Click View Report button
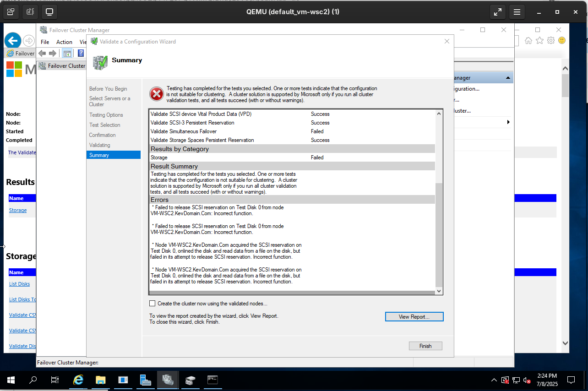The height and width of the screenshot is (391, 588). tap(414, 317)
